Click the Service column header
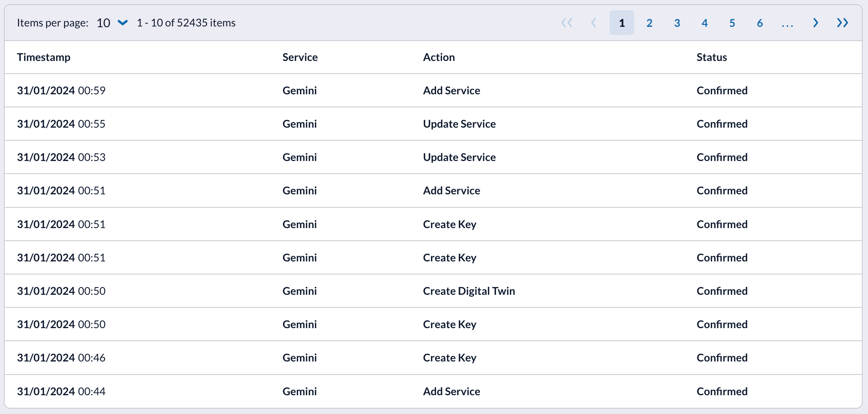The height and width of the screenshot is (414, 868). [x=300, y=57]
